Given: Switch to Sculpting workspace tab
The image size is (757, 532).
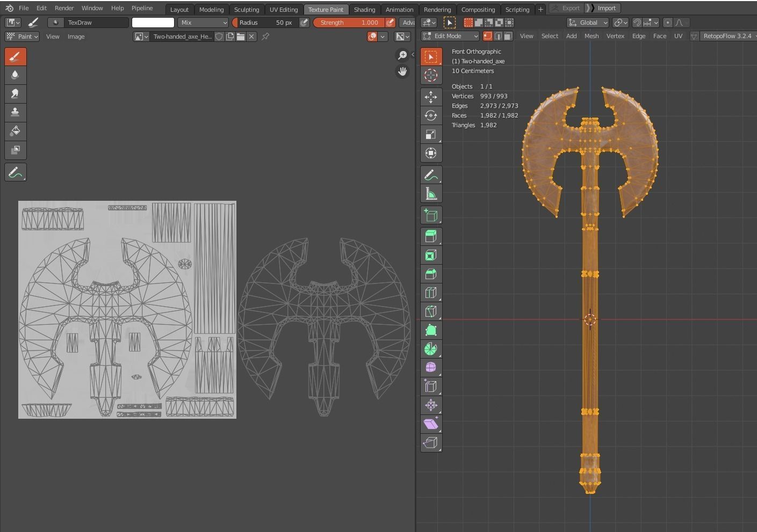Looking at the screenshot, I should 247,9.
